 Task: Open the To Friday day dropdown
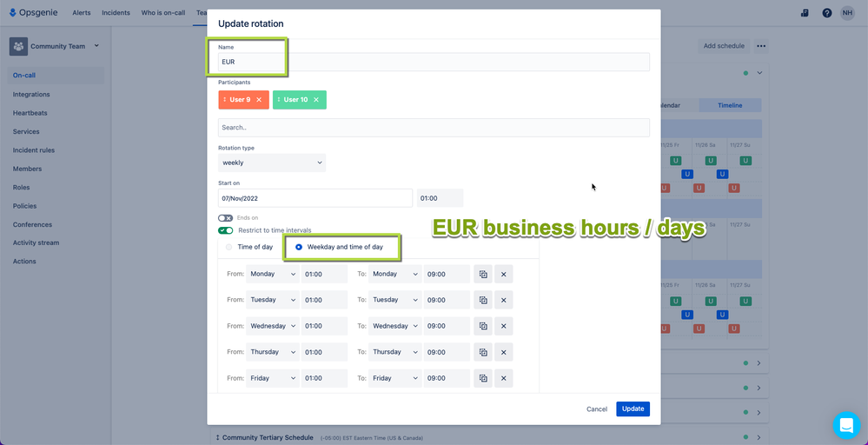tap(395, 378)
